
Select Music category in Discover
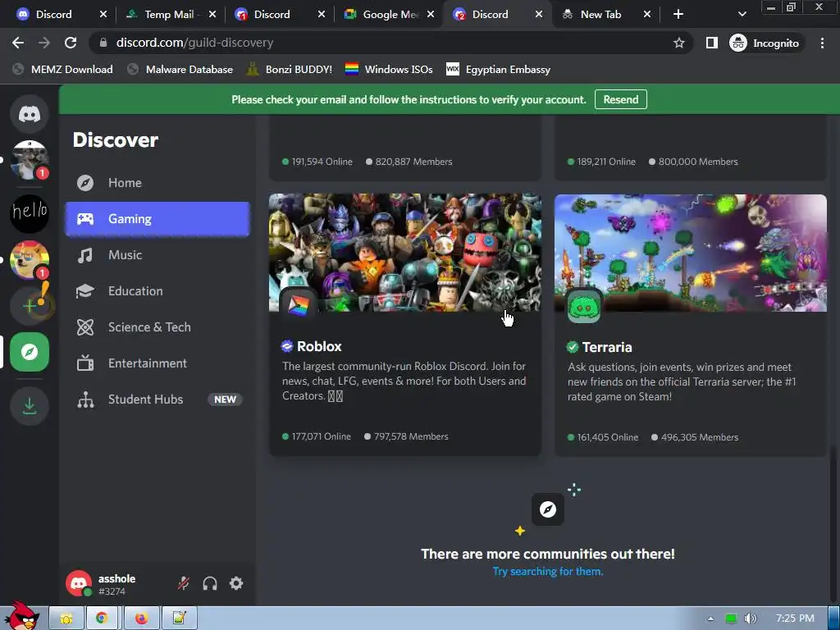[157, 255]
